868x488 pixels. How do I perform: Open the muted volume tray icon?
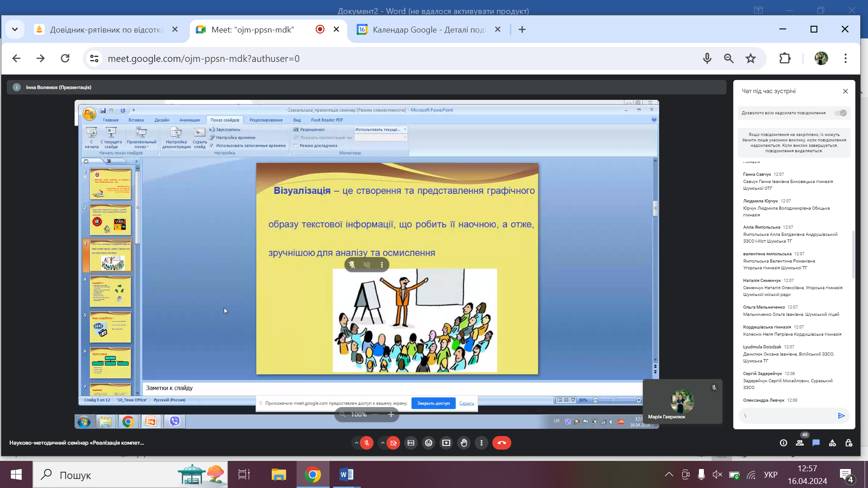pyautogui.click(x=717, y=474)
